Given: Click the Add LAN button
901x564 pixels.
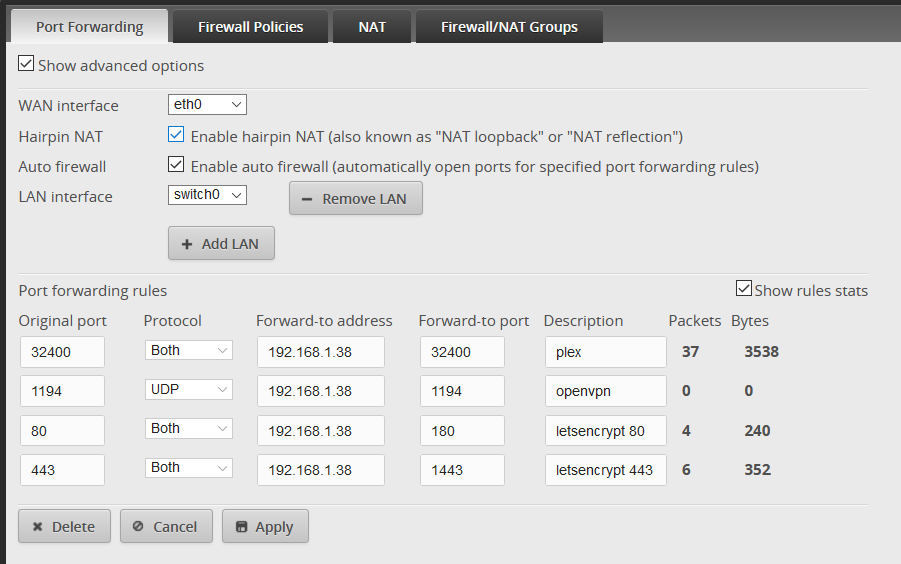Looking at the screenshot, I should [x=221, y=243].
